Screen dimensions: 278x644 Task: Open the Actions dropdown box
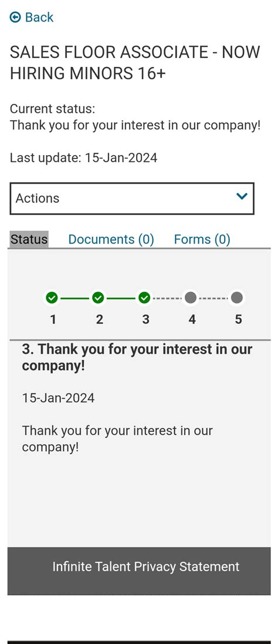tap(132, 198)
